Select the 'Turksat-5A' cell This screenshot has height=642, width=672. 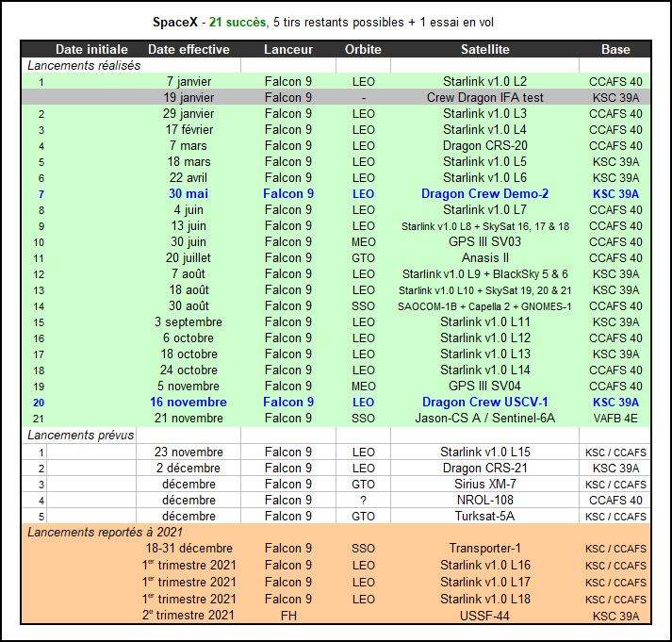point(484,516)
